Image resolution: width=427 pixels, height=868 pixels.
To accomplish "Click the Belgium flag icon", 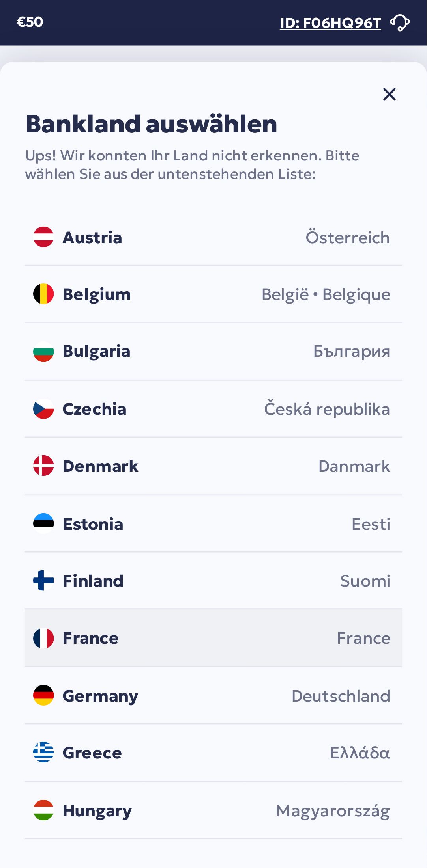I will coord(43,294).
